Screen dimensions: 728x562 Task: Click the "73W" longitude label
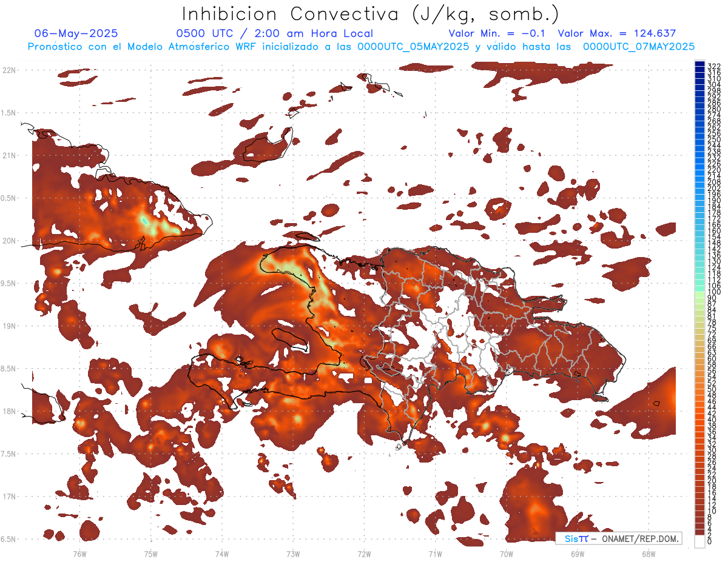[293, 554]
